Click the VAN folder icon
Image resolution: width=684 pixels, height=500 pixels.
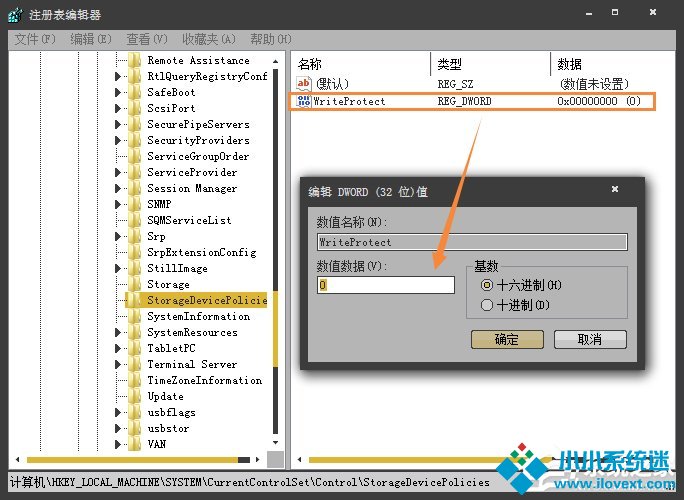135,444
